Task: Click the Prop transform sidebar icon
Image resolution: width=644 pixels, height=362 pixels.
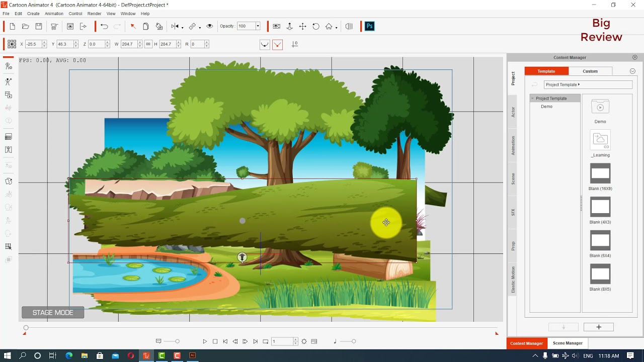Action: pyautogui.click(x=8, y=182)
